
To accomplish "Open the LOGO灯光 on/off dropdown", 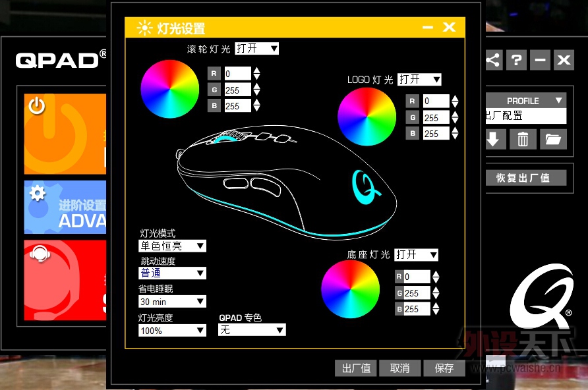I will click(x=419, y=80).
